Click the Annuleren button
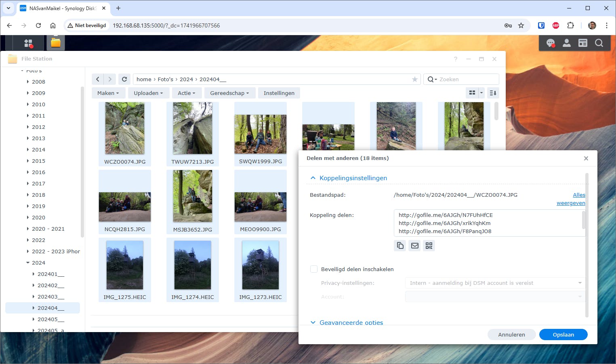The image size is (616, 364). point(511,335)
